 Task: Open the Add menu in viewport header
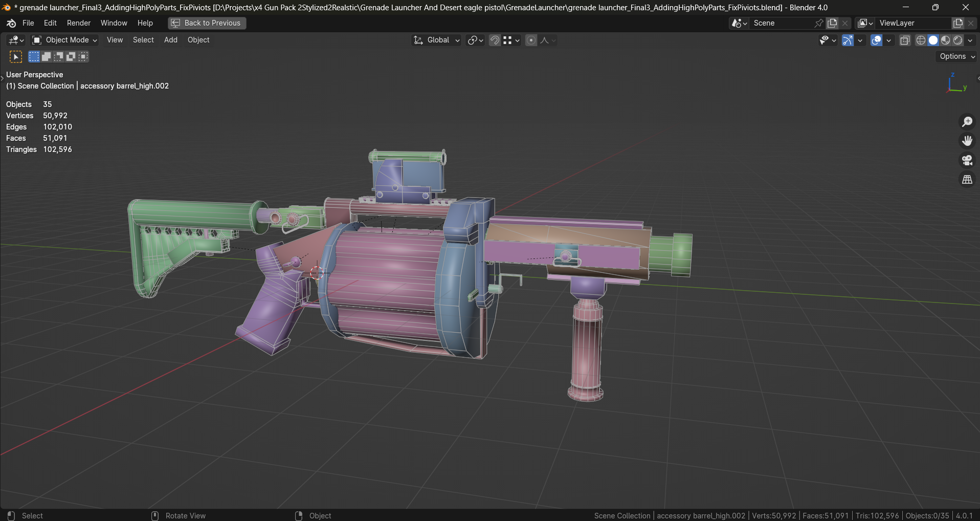pos(170,40)
